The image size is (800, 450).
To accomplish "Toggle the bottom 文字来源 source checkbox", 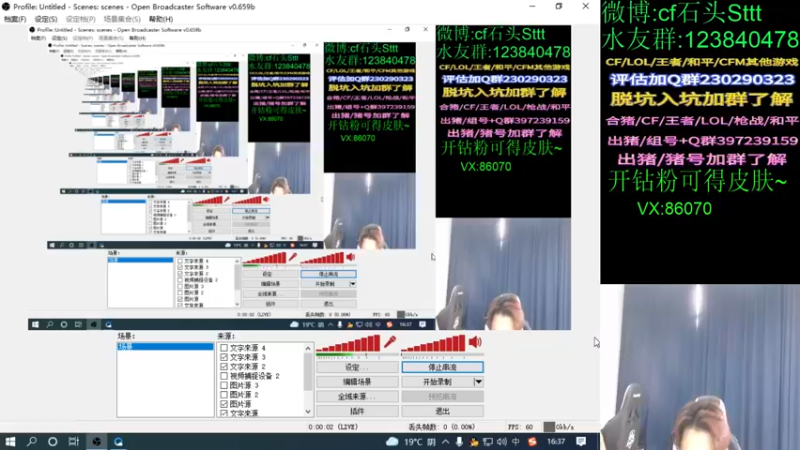I will click(x=224, y=413).
